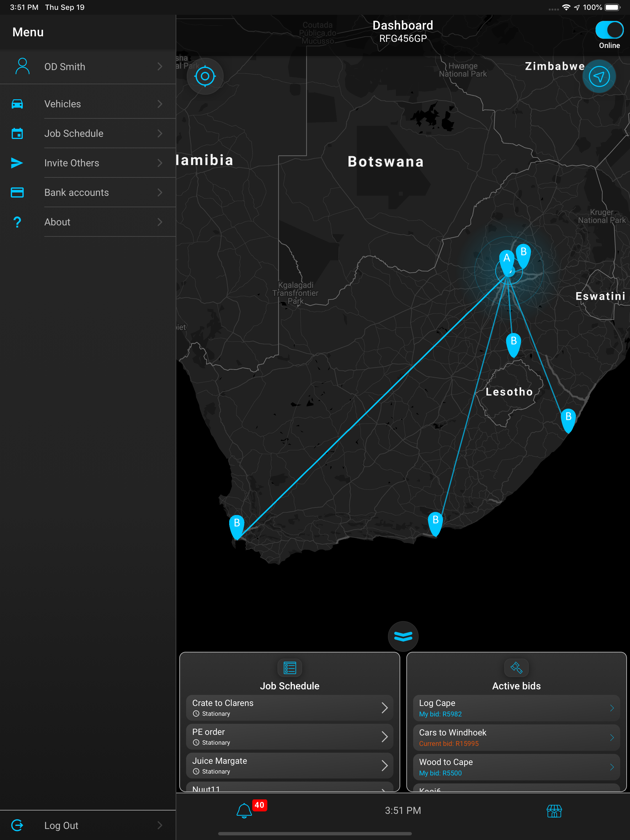Tap 'My bid: R5982' text
This screenshot has height=840, width=630.
point(440,714)
